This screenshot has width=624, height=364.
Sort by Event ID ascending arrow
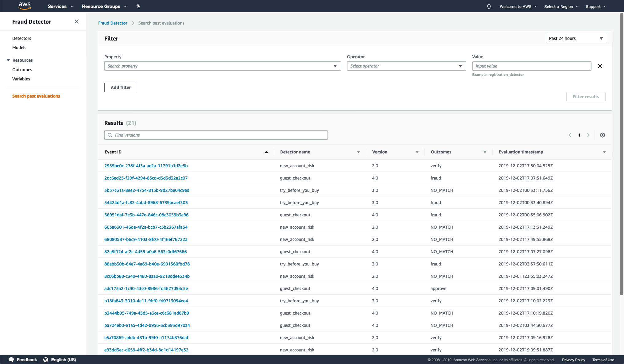[266, 152]
